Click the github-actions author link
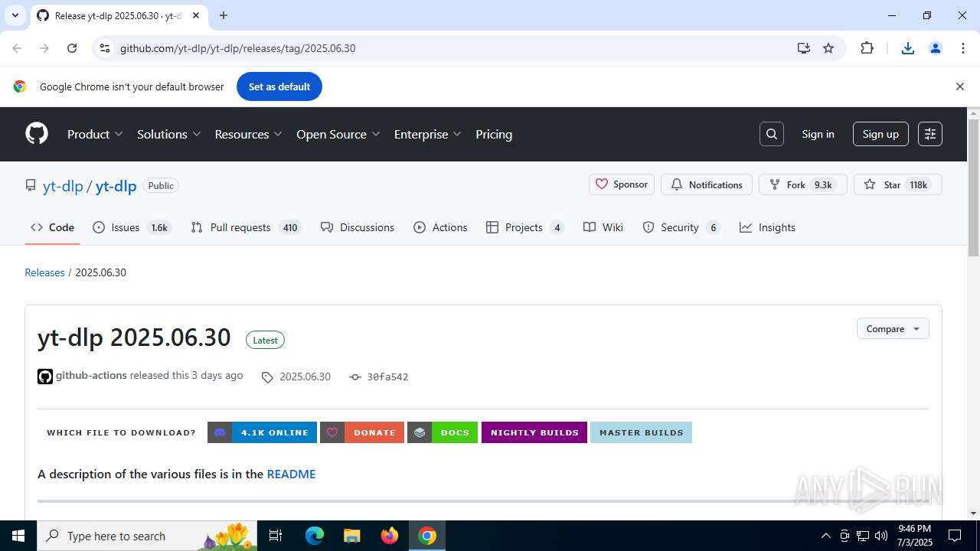This screenshot has width=980, height=551. [91, 376]
